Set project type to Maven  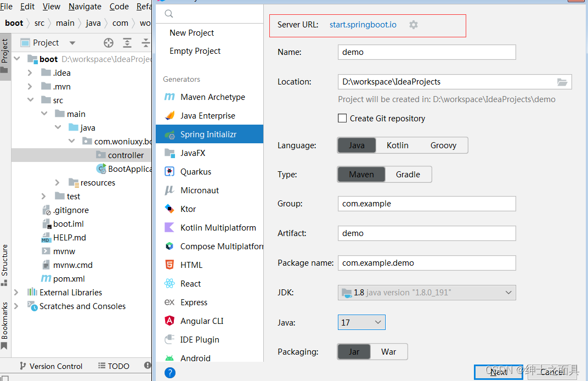(x=361, y=175)
